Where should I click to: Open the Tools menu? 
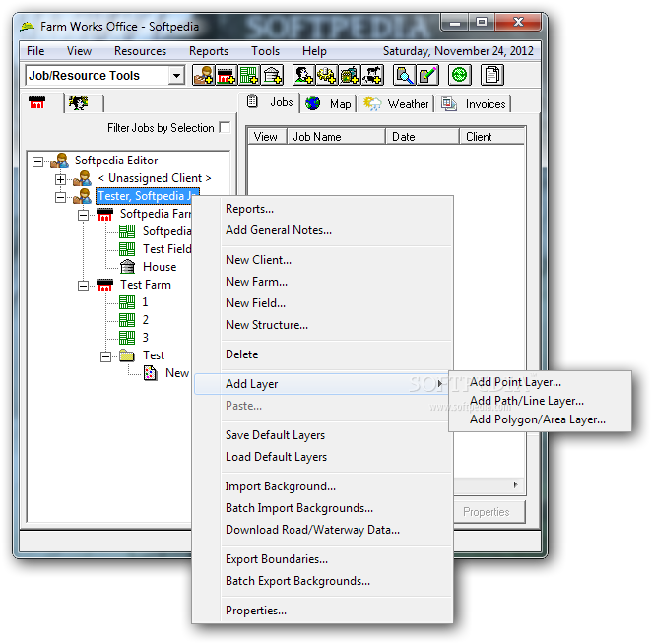265,51
